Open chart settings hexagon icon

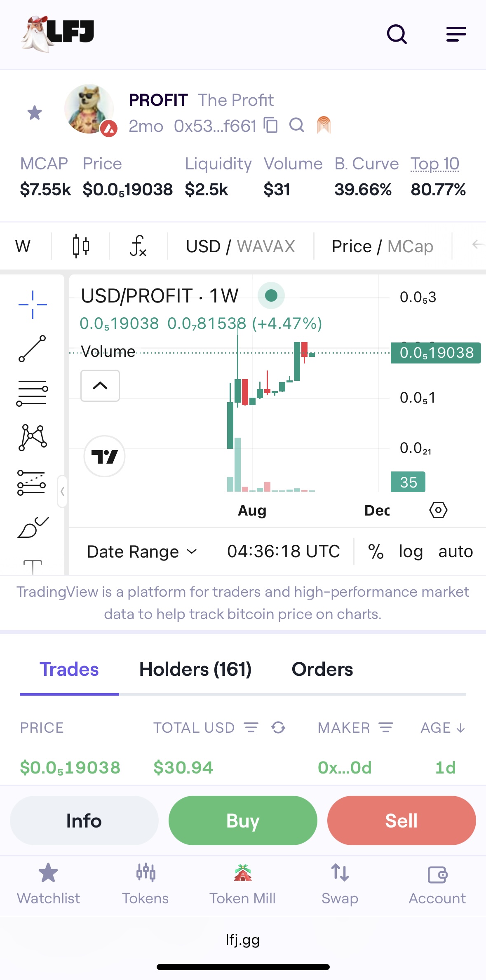pos(438,510)
